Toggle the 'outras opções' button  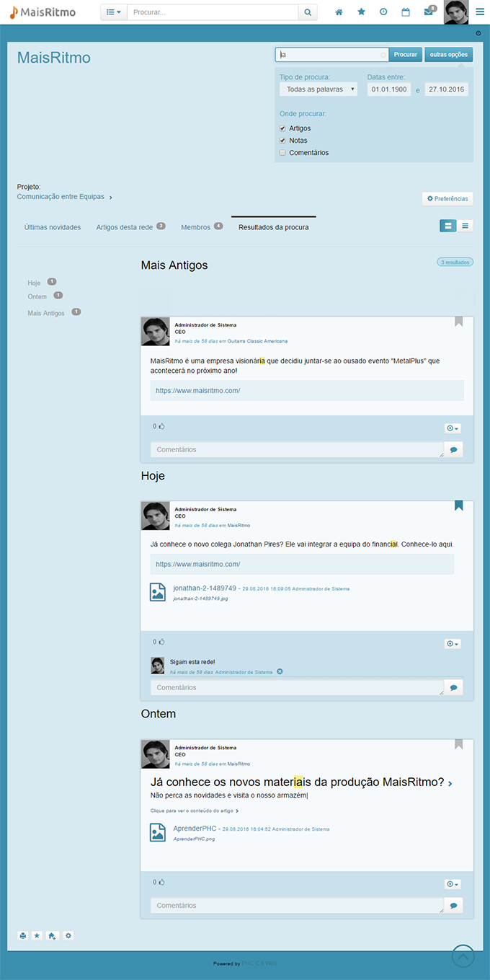pos(449,55)
